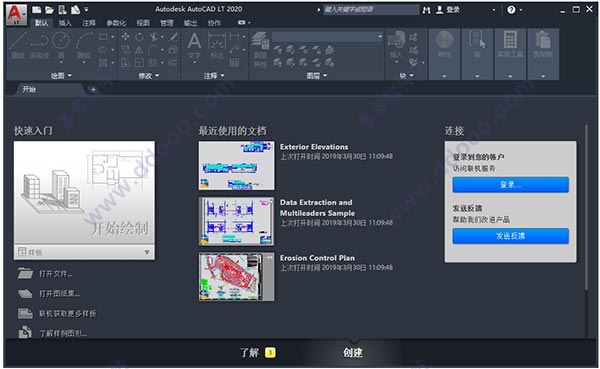Image resolution: width=600 pixels, height=369 pixels.
Task: Click the Help question mark icon
Action: click(x=511, y=10)
